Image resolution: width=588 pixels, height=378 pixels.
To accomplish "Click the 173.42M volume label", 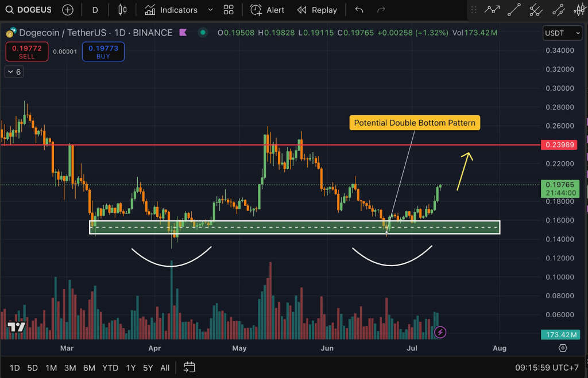I will (560, 334).
